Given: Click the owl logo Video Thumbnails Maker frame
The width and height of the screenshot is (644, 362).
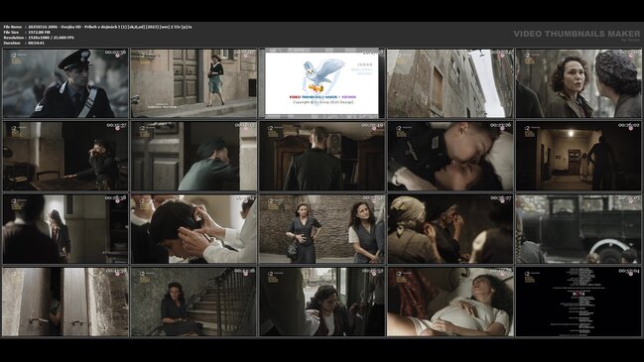Looking at the screenshot, I should point(322,83).
